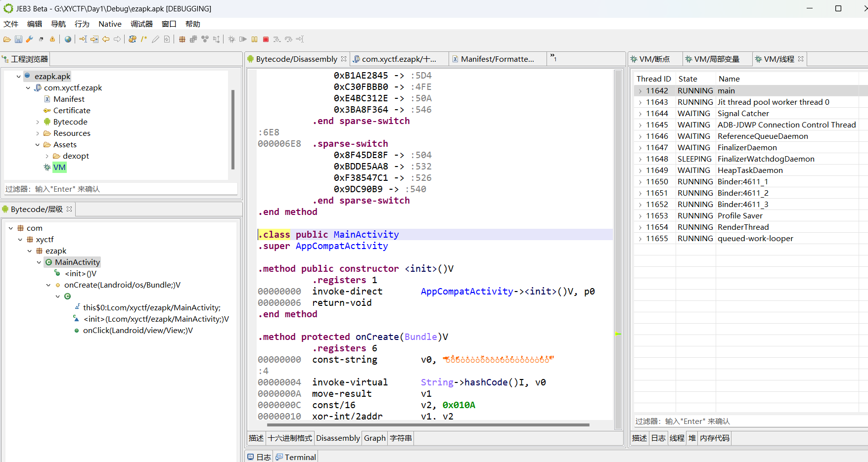Expand the Bytecode node in project tree
This screenshot has width=868, height=462.
tap(38, 122)
